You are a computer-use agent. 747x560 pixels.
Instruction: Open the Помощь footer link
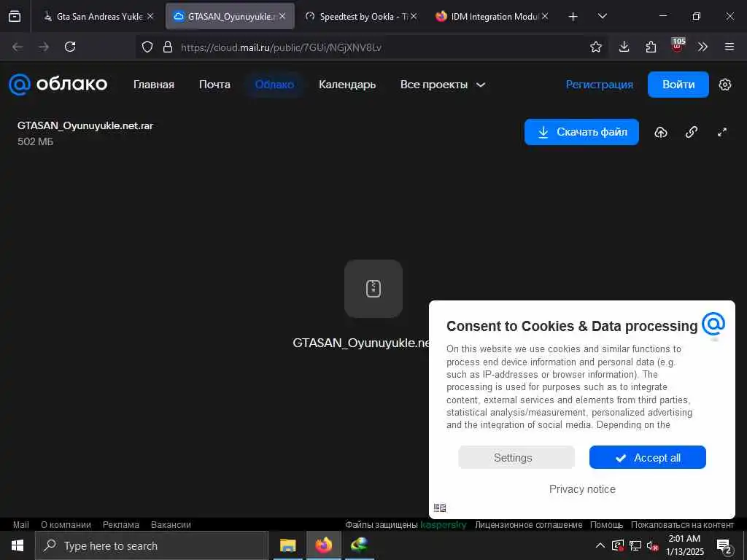pos(606,525)
